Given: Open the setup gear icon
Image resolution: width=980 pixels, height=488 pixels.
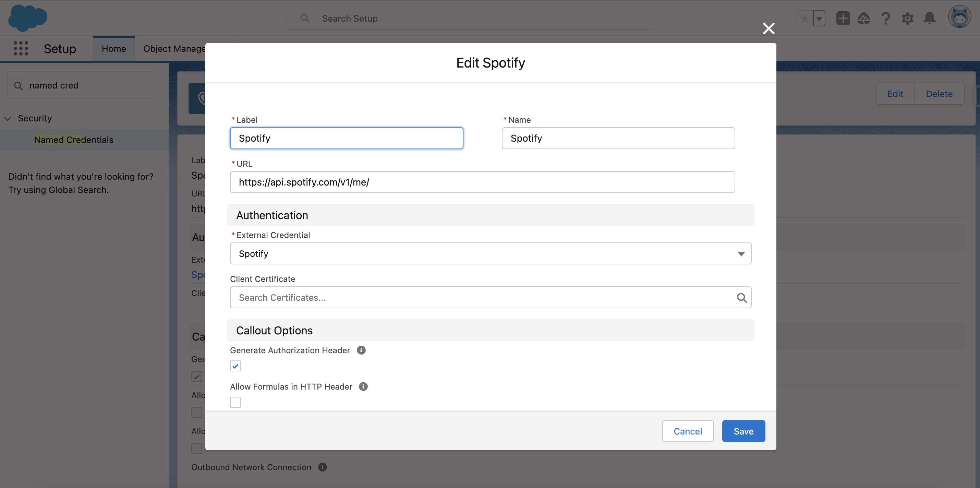Looking at the screenshot, I should 907,18.
